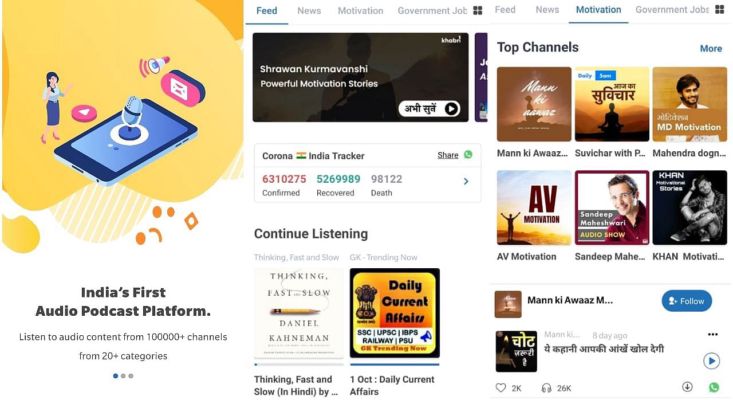733x400 pixels.
Task: Open Sandeep Maheshwari Audio Show channel thumbnail
Action: coord(611,207)
